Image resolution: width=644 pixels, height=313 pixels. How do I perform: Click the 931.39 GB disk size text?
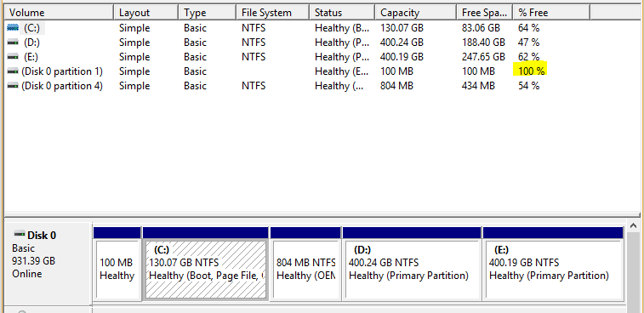[34, 261]
